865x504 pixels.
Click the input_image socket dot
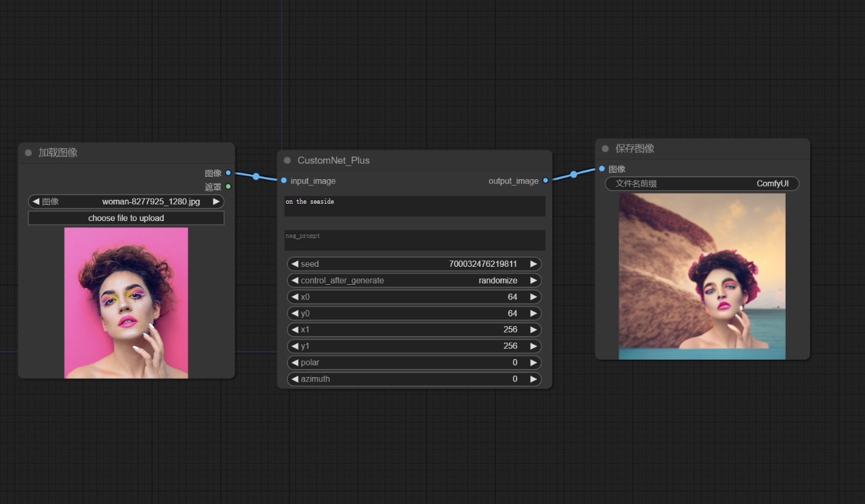coord(284,180)
